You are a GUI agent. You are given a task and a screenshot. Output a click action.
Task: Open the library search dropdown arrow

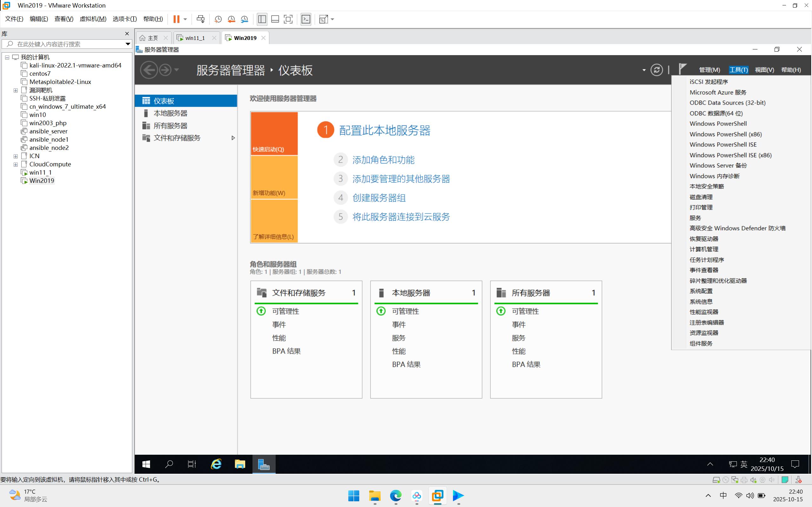tap(128, 44)
